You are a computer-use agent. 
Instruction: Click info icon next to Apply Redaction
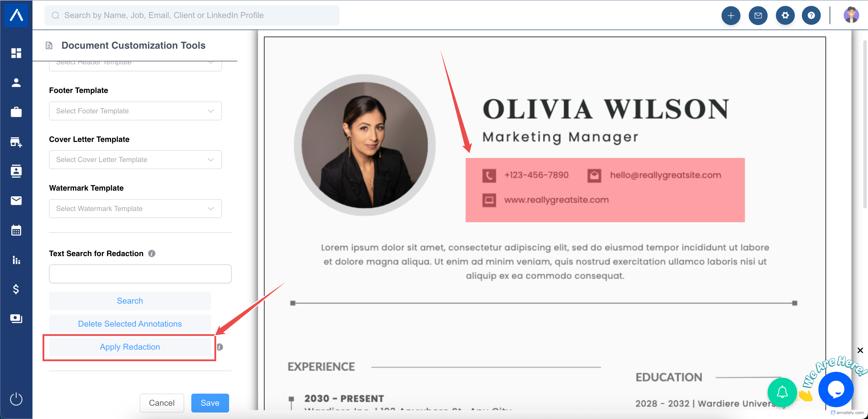pos(220,347)
